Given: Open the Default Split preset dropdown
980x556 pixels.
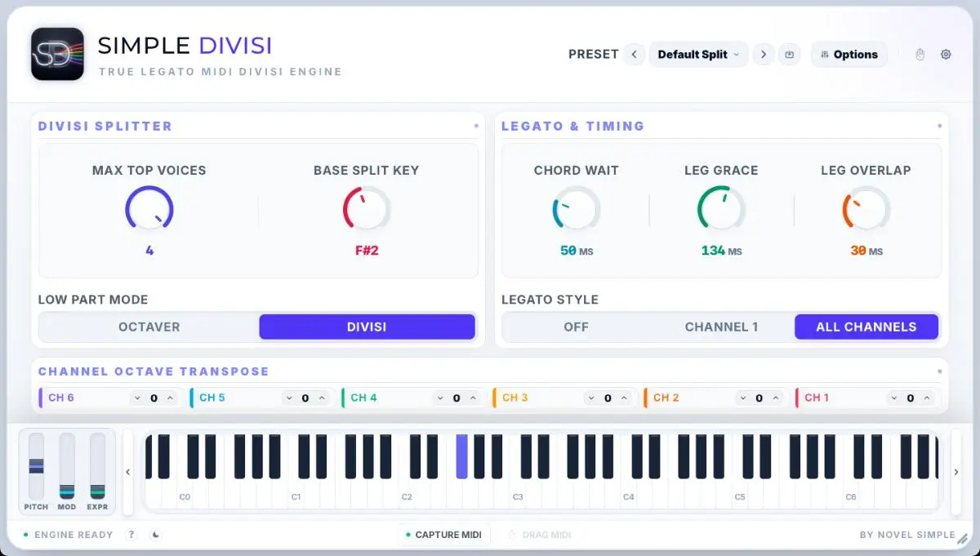Looking at the screenshot, I should click(698, 55).
